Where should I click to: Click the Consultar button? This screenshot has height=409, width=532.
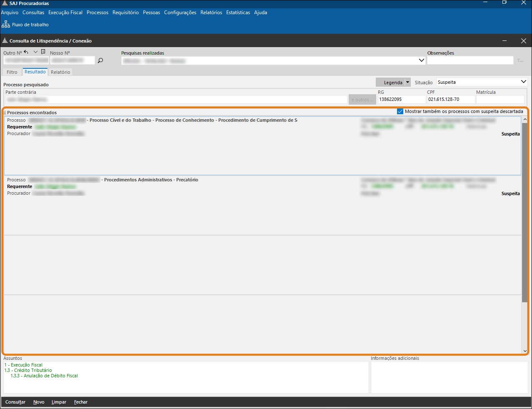[15, 402]
